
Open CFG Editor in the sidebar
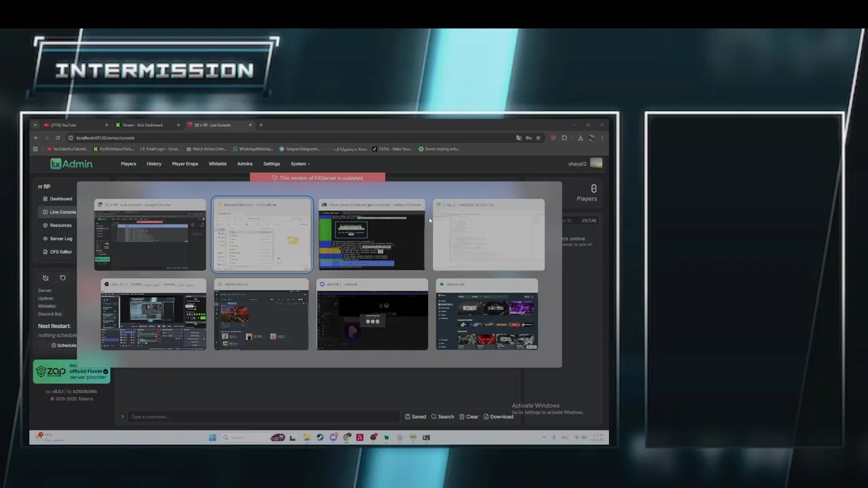click(x=58, y=251)
